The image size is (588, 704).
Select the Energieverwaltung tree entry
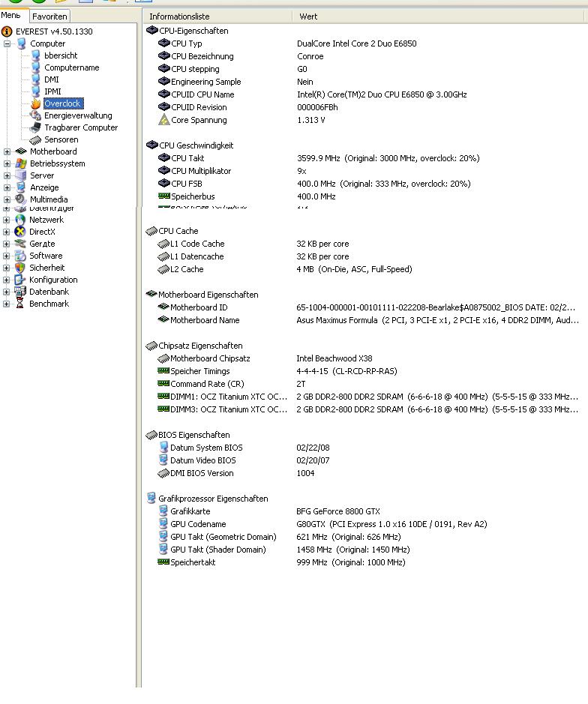[78, 116]
